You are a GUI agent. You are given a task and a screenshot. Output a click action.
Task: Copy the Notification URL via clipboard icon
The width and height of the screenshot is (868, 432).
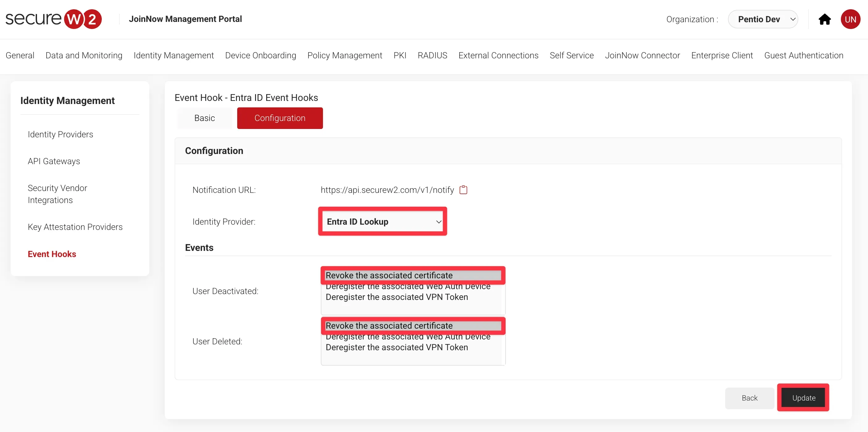463,190
